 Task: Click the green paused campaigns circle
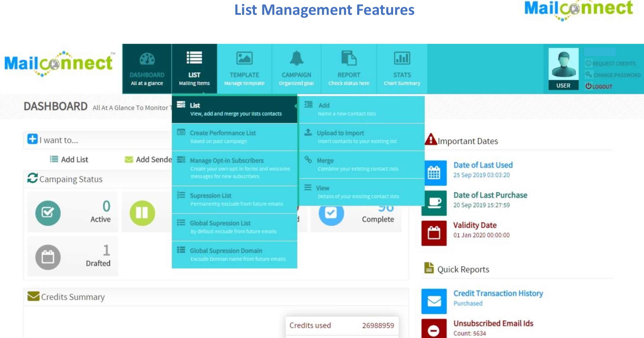coord(142,213)
